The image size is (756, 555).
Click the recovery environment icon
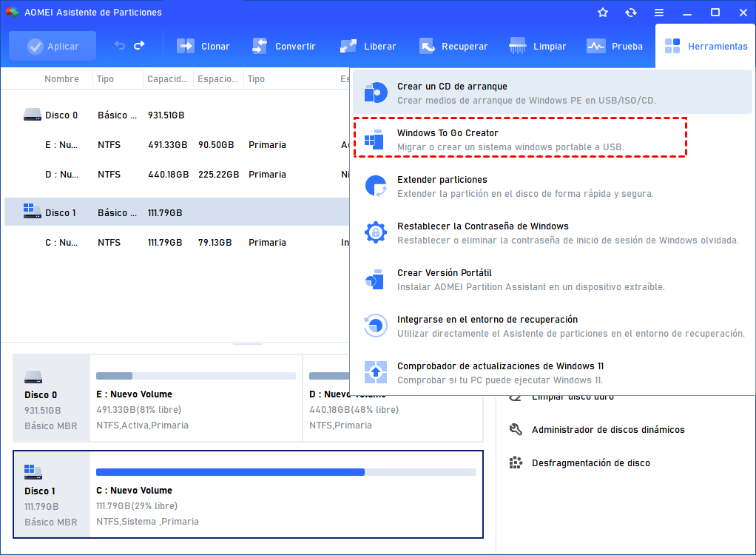[x=376, y=326]
